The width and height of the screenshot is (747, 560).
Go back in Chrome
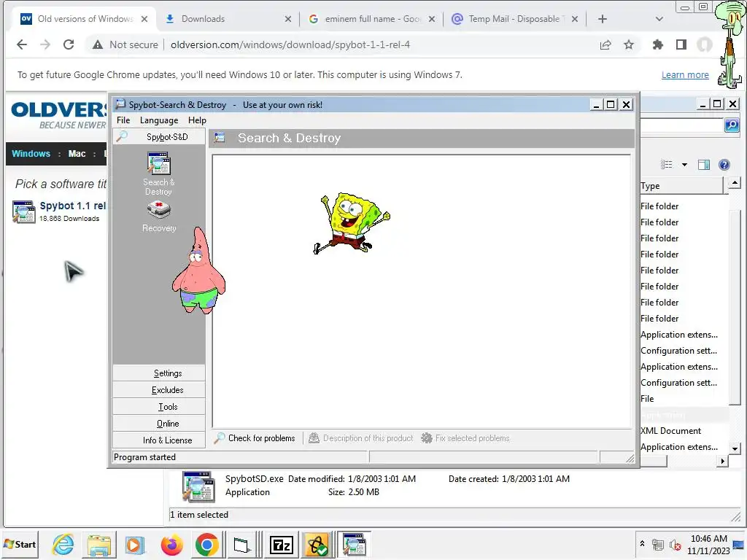[x=21, y=44]
